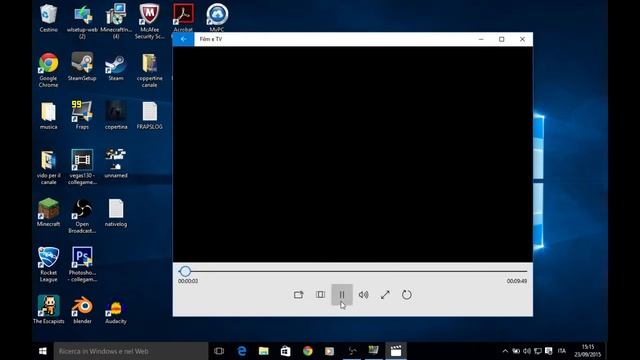Select the McAfee Security Scan icon
The width and height of the screenshot is (640, 360).
149,22
